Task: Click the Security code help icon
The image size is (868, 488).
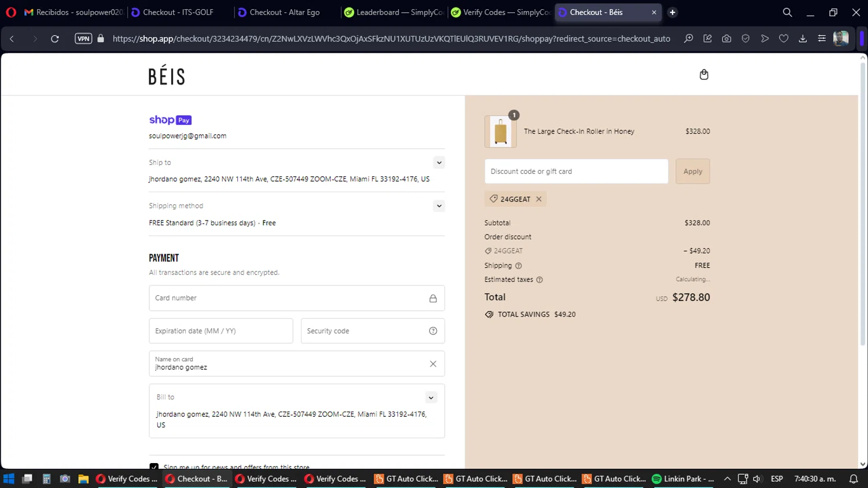Action: tap(433, 331)
